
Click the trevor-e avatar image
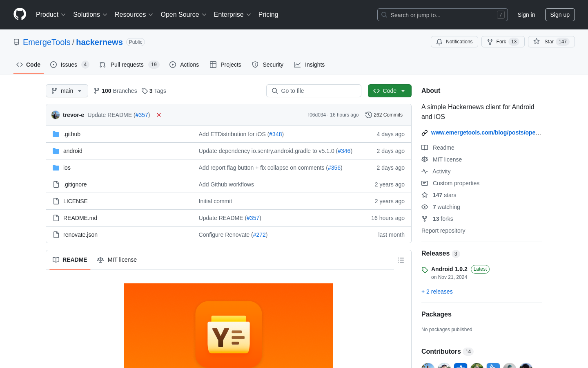click(56, 115)
